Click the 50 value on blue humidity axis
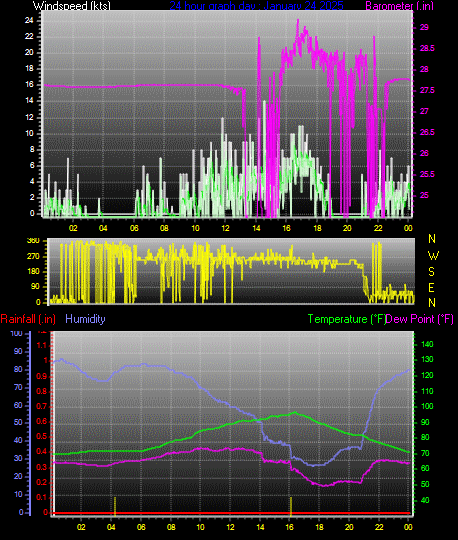458x540 pixels. click(x=18, y=422)
